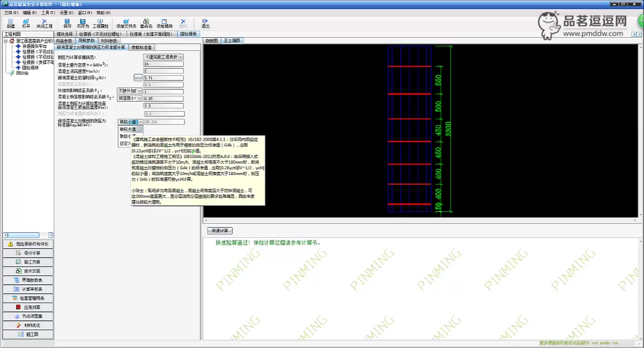Click the project tree horizontal scrollbar right arrow
644x348 pixels.
click(51, 235)
